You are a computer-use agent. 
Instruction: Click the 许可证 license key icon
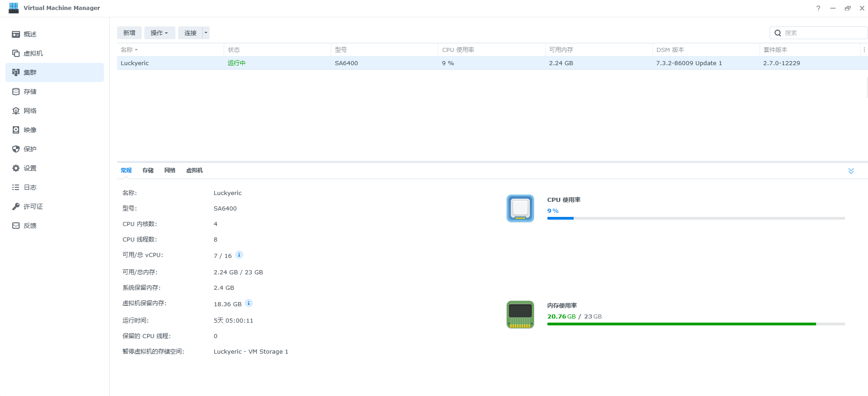pyautogui.click(x=16, y=206)
